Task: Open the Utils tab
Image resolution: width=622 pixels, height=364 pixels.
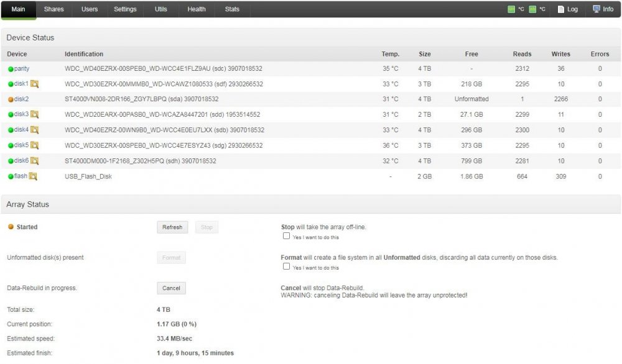Action: click(x=160, y=9)
